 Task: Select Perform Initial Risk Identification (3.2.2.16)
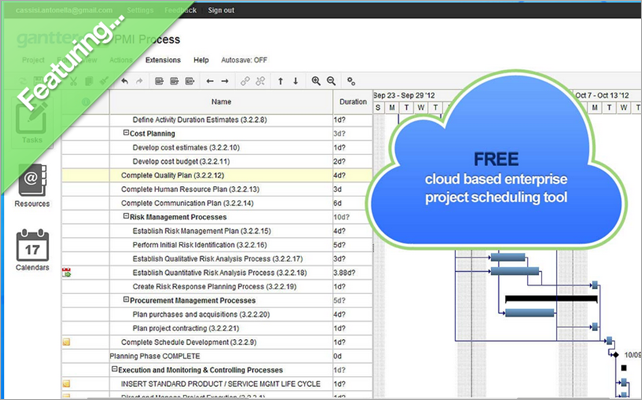pos(200,245)
